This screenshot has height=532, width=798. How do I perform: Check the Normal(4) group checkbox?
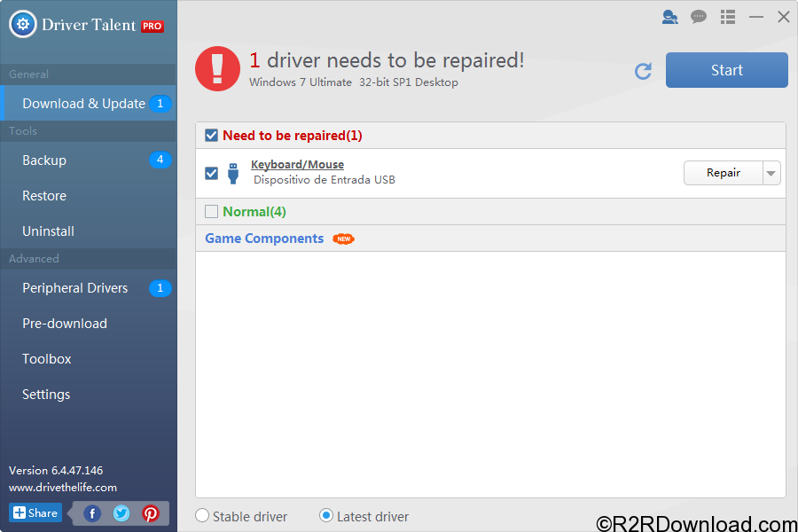pos(211,211)
